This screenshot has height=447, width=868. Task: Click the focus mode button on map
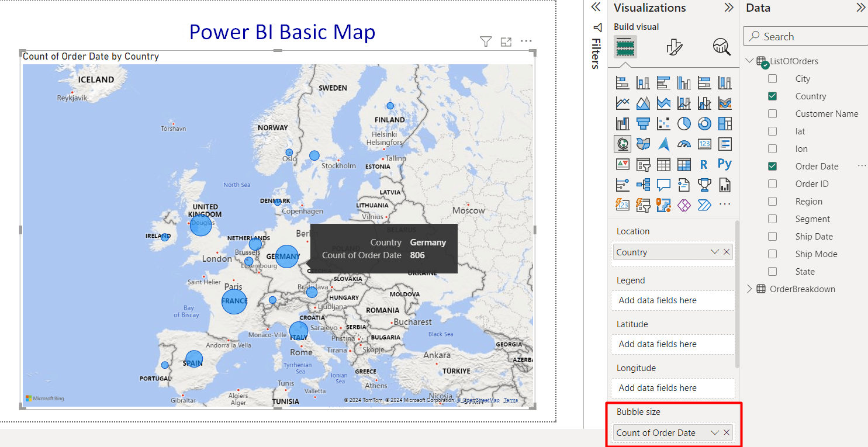point(506,41)
